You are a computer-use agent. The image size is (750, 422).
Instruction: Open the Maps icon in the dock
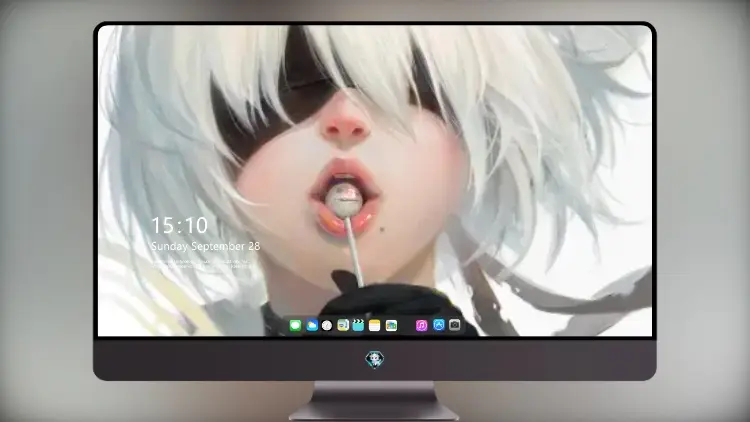pyautogui.click(x=342, y=326)
